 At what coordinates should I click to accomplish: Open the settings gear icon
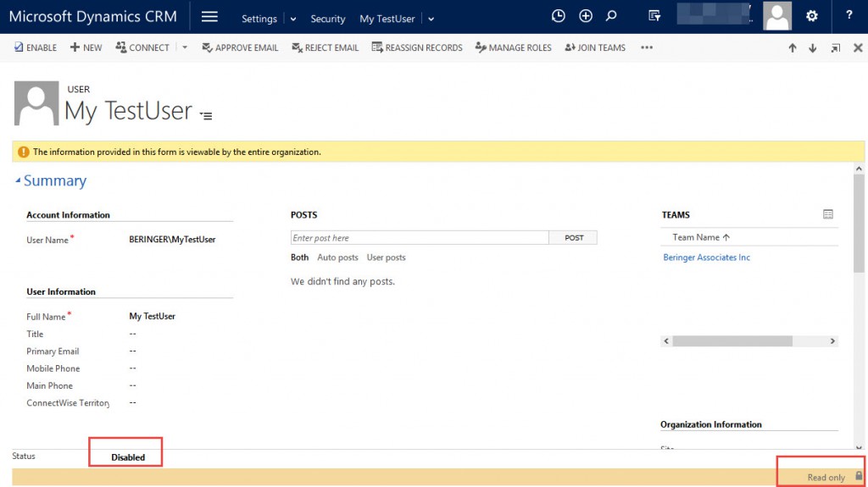(x=811, y=16)
